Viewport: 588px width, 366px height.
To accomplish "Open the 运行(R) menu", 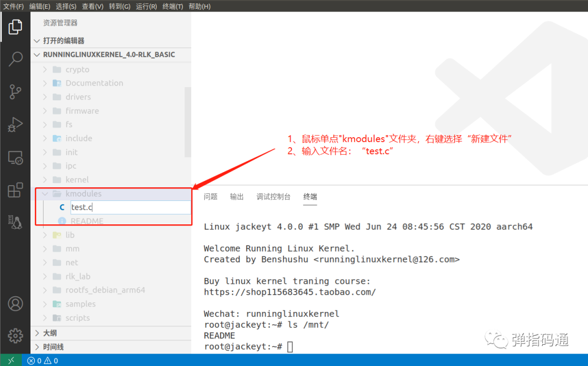I will 146,7.
